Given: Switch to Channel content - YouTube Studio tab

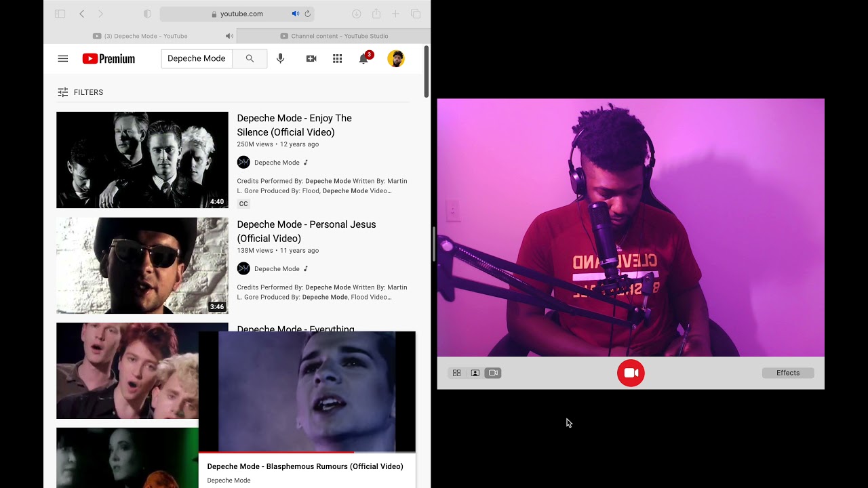Looking at the screenshot, I should 334,36.
